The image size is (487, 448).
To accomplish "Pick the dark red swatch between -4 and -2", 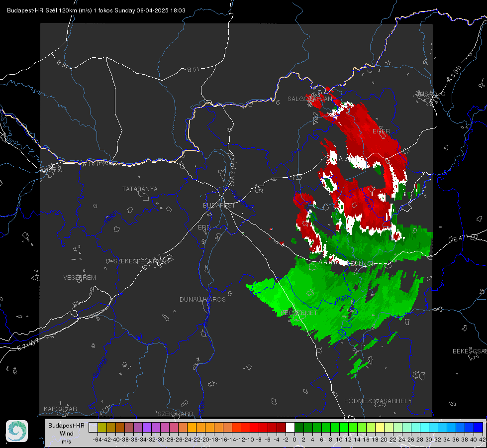I will click(x=282, y=427).
